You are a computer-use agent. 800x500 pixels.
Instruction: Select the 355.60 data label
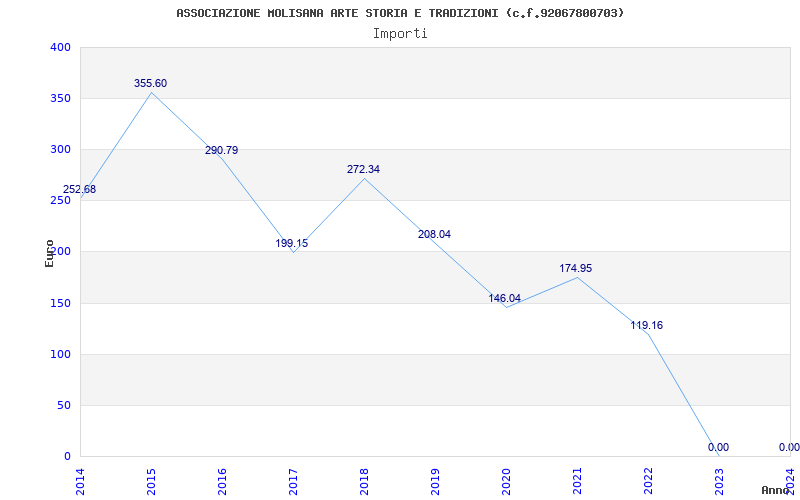click(151, 84)
